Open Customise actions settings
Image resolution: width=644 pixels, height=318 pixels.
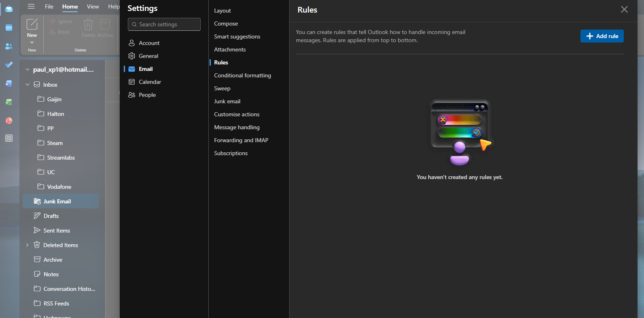[x=237, y=114]
